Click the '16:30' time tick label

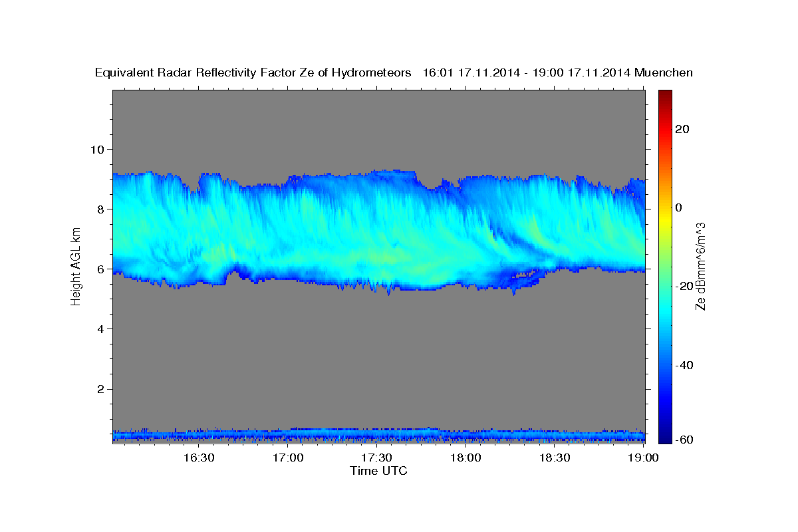click(x=198, y=458)
